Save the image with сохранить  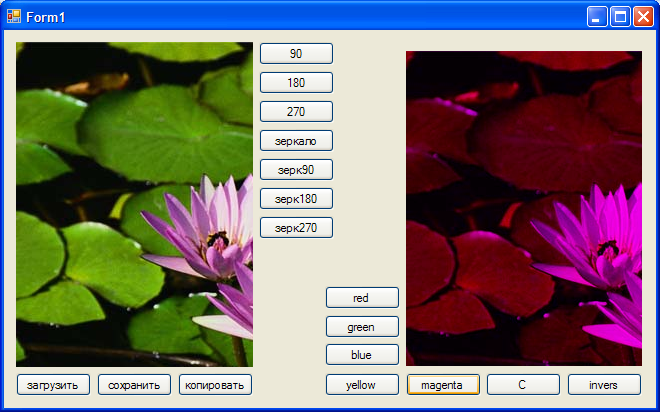[134, 385]
